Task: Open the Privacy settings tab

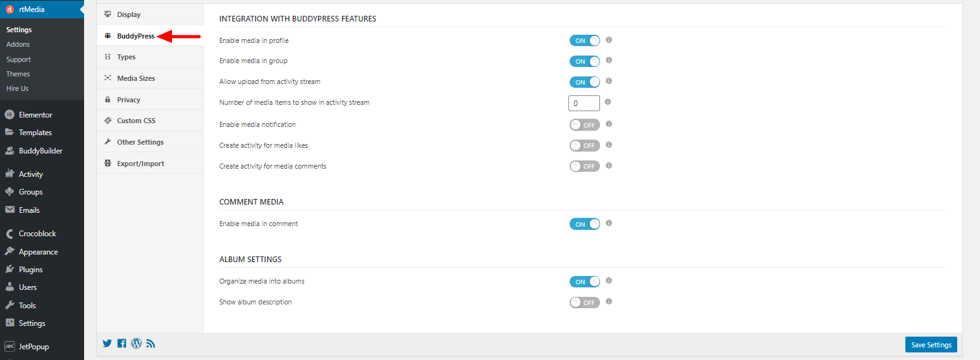Action: point(128,100)
